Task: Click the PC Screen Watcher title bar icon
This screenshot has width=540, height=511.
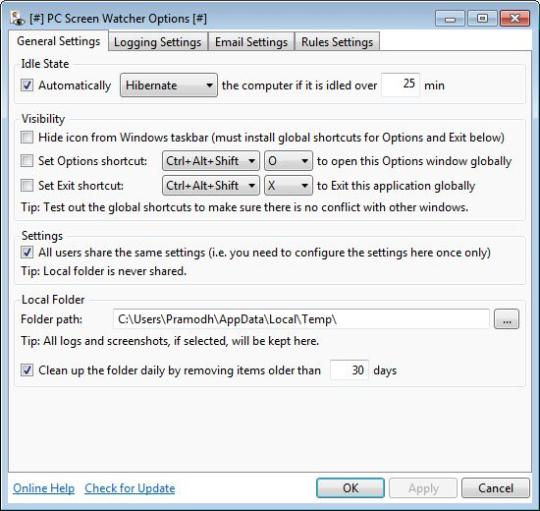Action: coord(17,18)
